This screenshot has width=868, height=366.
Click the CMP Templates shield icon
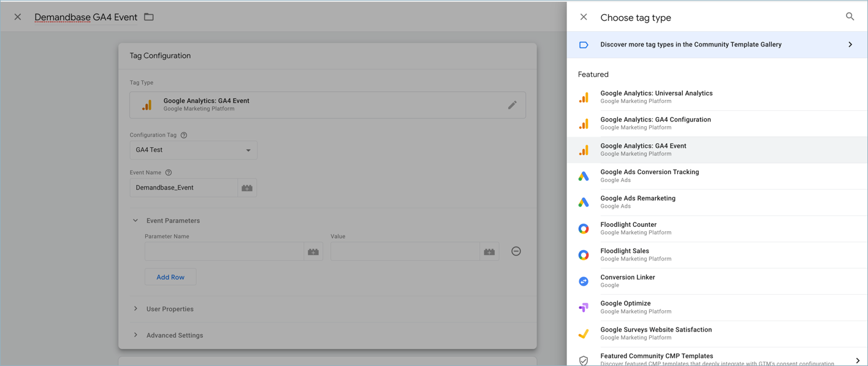click(584, 360)
